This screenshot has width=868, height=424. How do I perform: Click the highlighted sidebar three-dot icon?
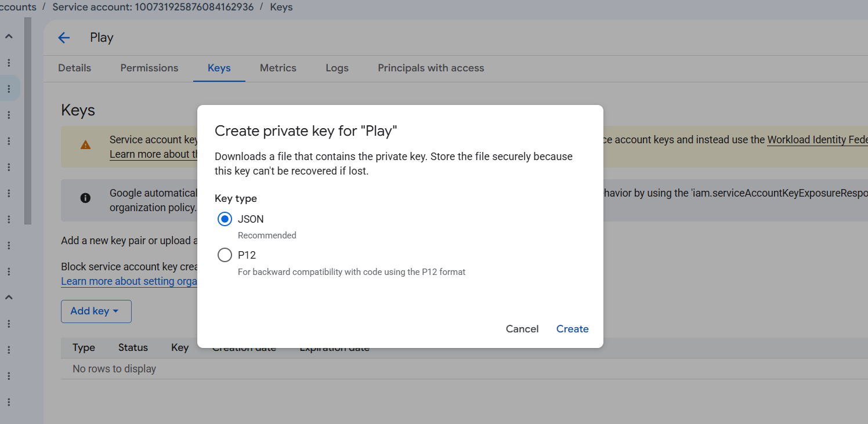(9, 89)
